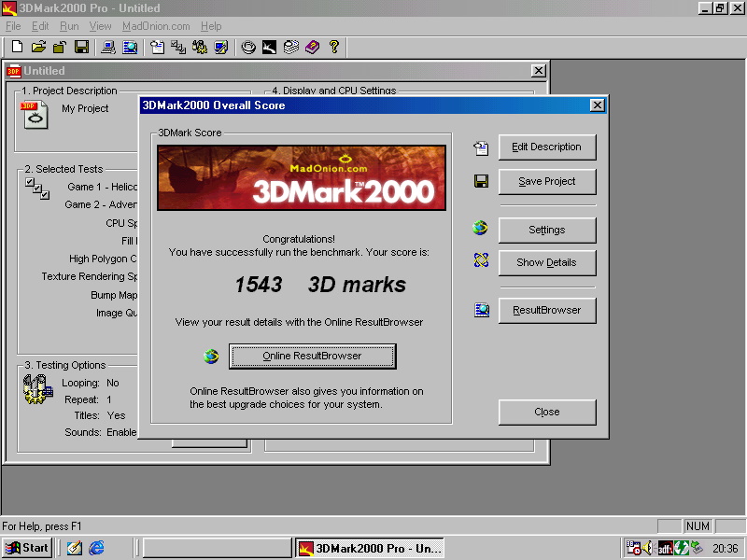Click the 3DP project file icon in Project Description
This screenshot has height=560, width=747.
point(35,114)
